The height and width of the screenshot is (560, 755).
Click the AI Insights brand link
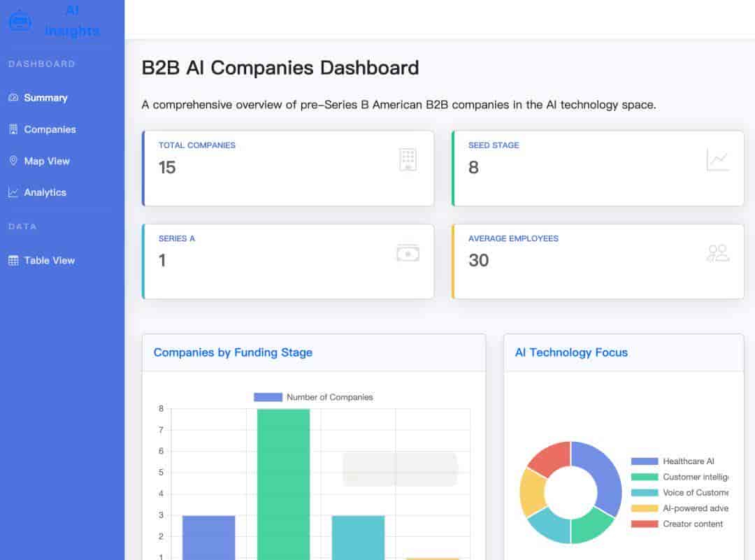point(72,21)
